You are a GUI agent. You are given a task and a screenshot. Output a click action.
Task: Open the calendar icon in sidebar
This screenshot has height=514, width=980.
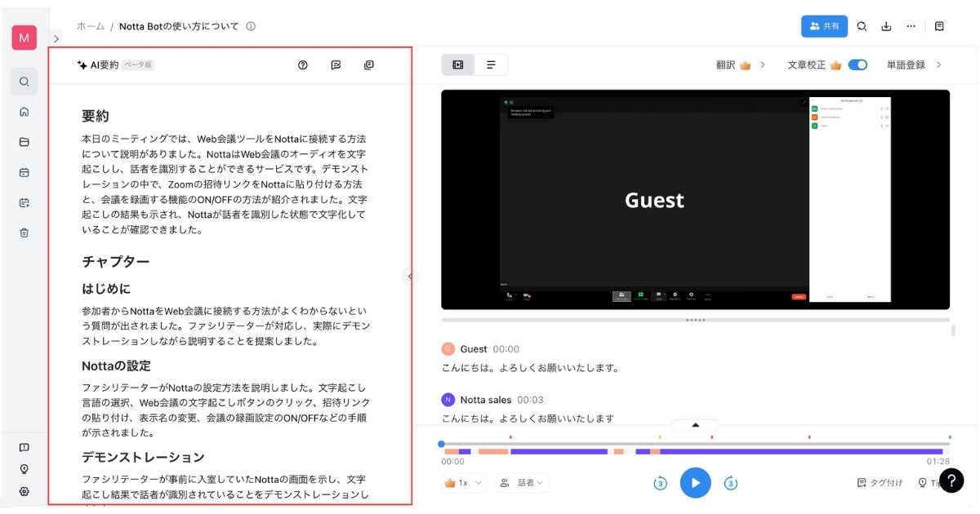(x=24, y=172)
